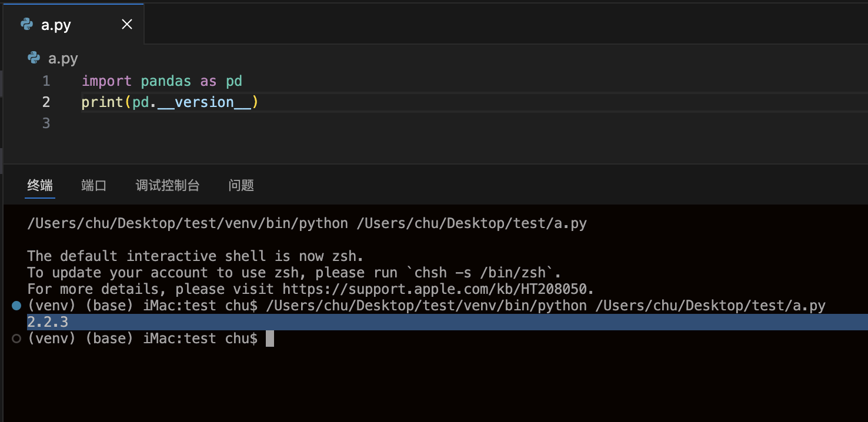Click the print function call on line 2

pos(102,102)
